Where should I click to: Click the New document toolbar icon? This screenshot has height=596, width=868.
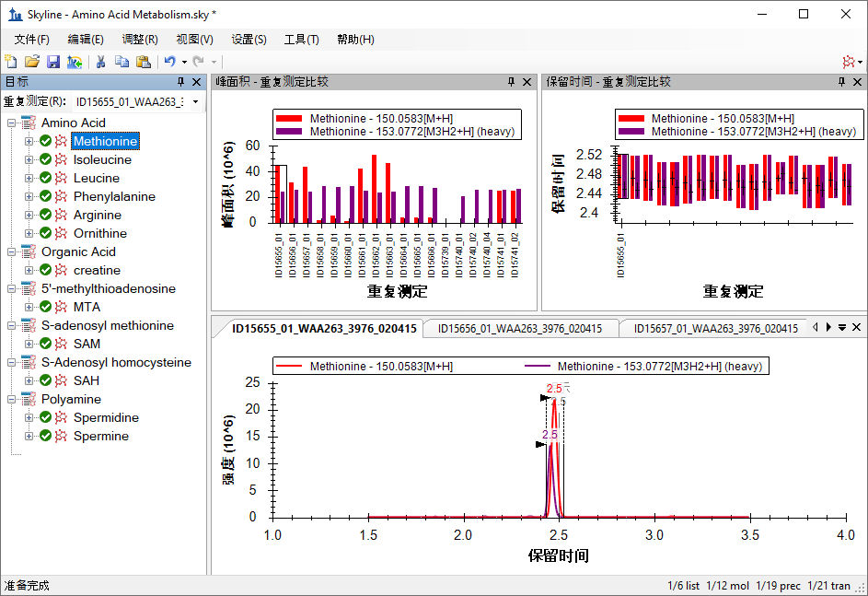[11, 62]
